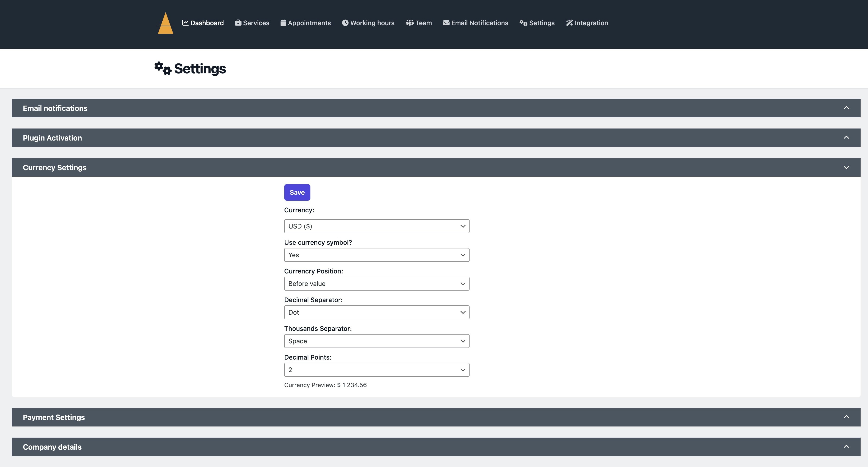This screenshot has height=467, width=868.
Task: Click the Appointments calendar icon
Action: click(283, 23)
